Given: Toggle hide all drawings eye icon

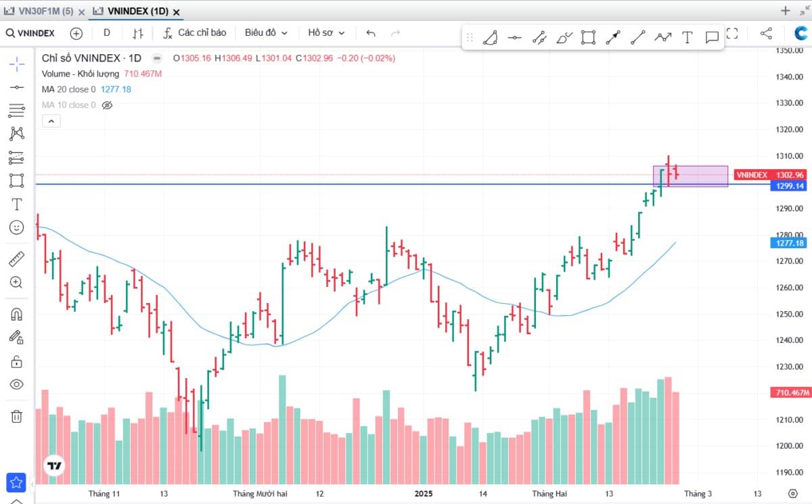Looking at the screenshot, I should [x=17, y=384].
